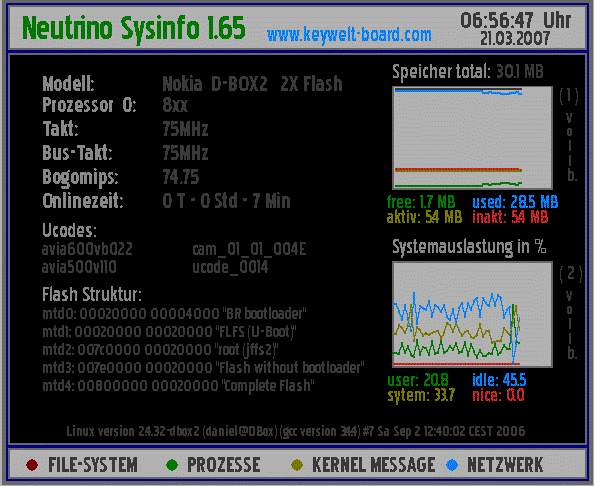The image size is (594, 486).
Task: Select the mtd2 root (jffs2) entry
Action: click(160, 350)
